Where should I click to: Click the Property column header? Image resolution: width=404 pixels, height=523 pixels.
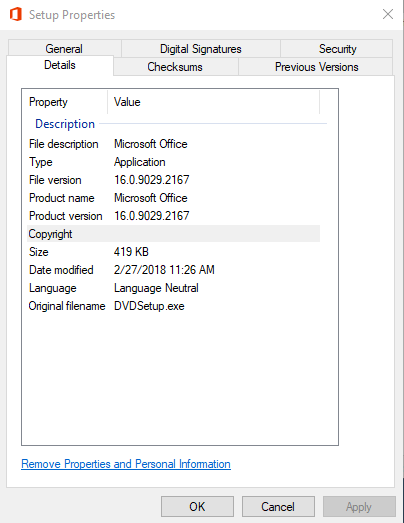65,102
